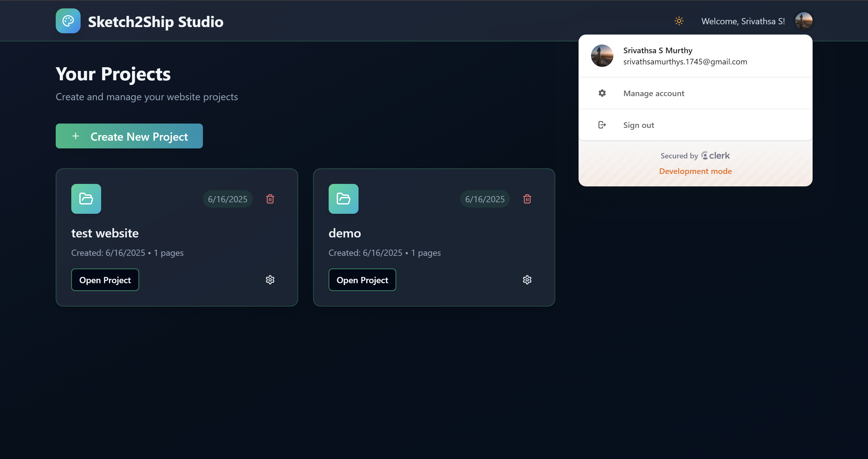868x459 pixels.
Task: Click the Clerk logo link
Action: pyautogui.click(x=716, y=156)
